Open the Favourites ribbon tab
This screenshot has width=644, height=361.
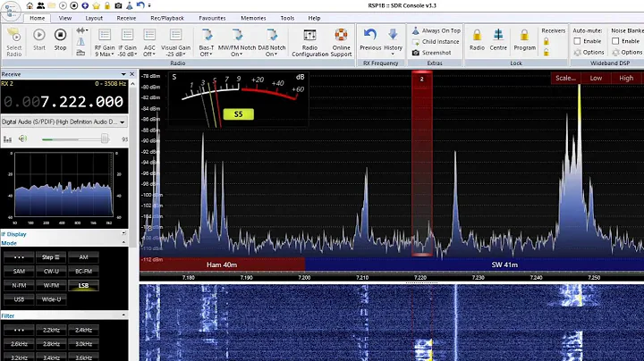click(212, 18)
